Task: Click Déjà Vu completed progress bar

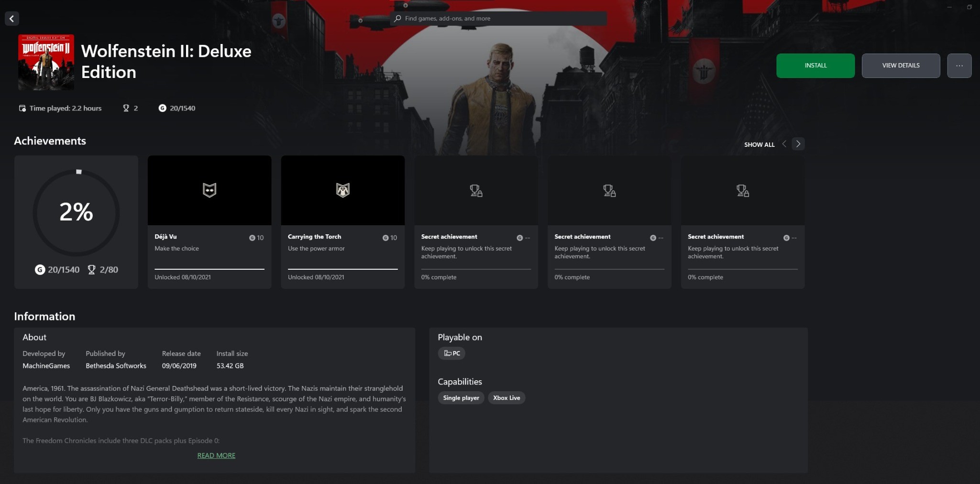Action: [209, 269]
